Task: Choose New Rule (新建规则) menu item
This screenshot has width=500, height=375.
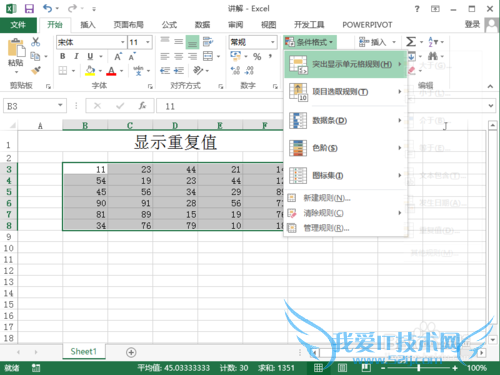Action: point(346,198)
